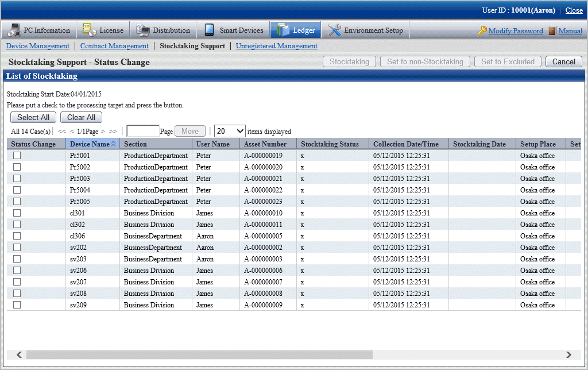
Task: Click the horizontal scrollbar thumb
Action: click(x=199, y=354)
